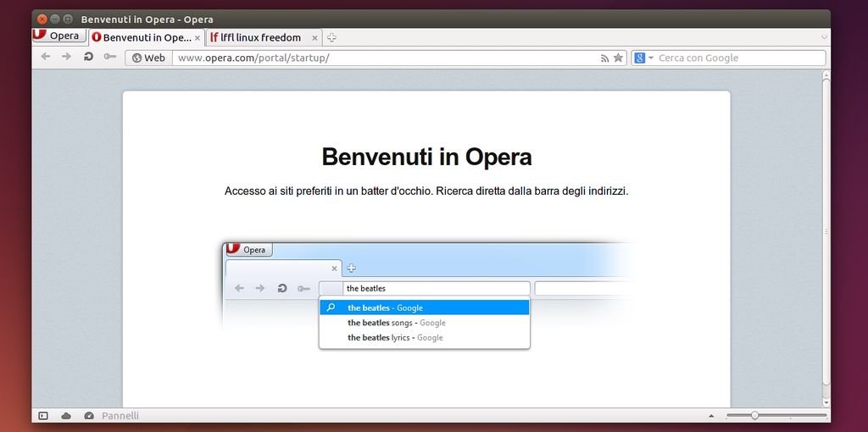Open the password wand key icon
868x432 pixels.
coord(109,58)
